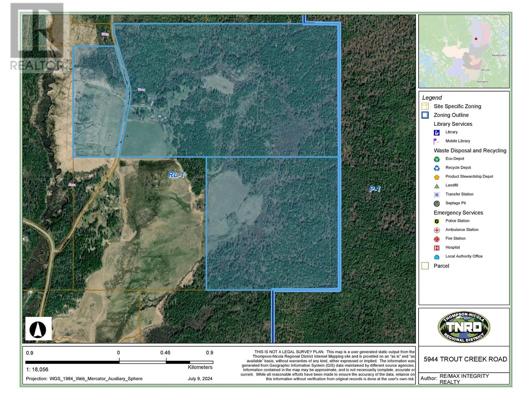Click the 0.46 scale bar value
Image resolution: width=532 pixels, height=399 pixels.
[165, 353]
